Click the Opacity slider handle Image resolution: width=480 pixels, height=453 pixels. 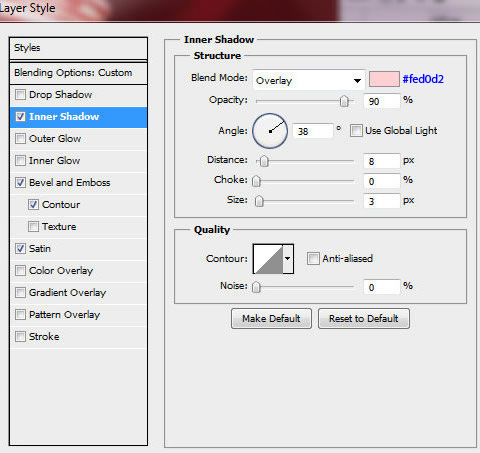tap(344, 101)
